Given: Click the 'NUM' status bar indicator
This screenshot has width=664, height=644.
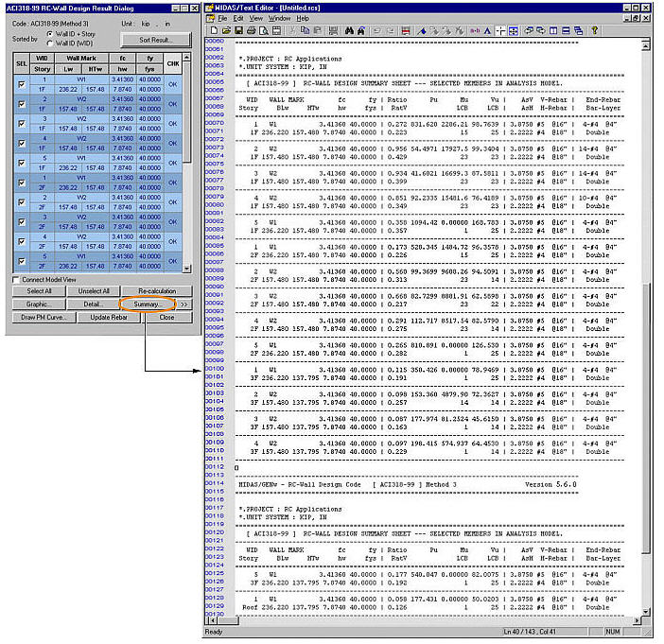Looking at the screenshot, I should point(612,632).
